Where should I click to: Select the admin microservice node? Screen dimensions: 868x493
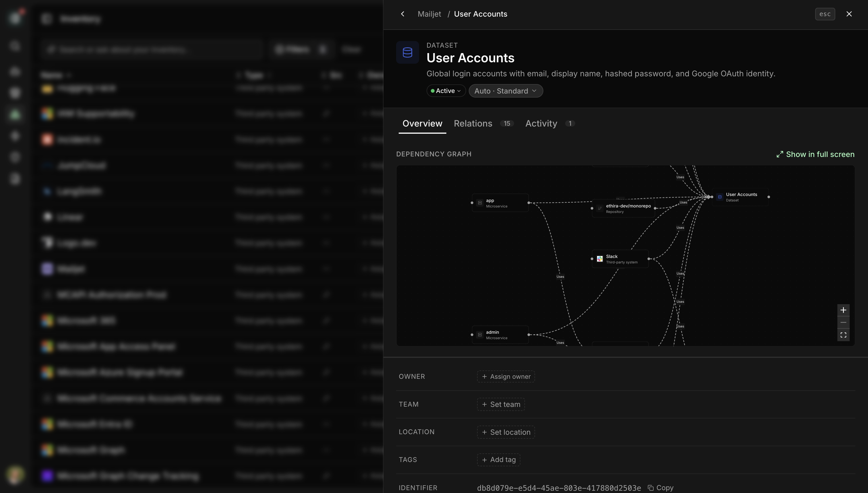coord(500,335)
